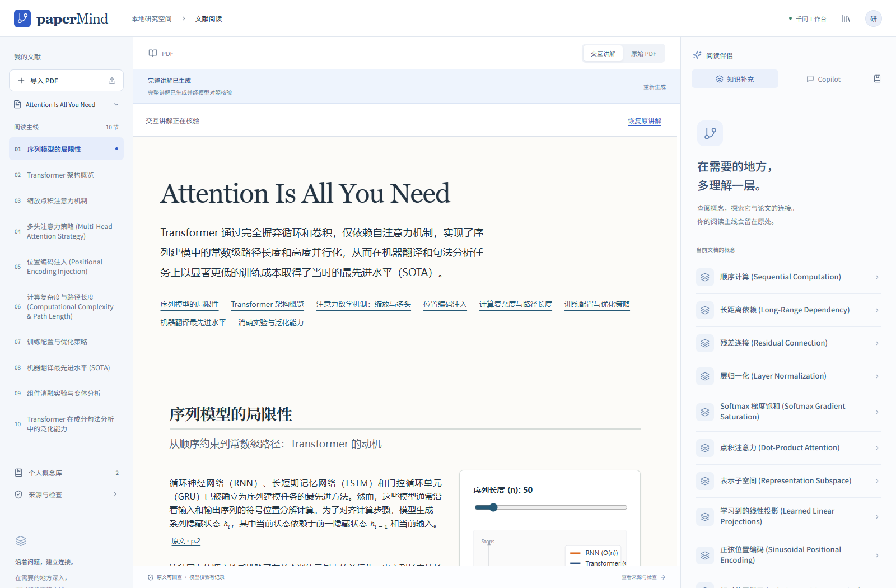Click the layers icon above 沿着问题，建立连接
Viewport: 896px width, 588px height.
point(21,541)
